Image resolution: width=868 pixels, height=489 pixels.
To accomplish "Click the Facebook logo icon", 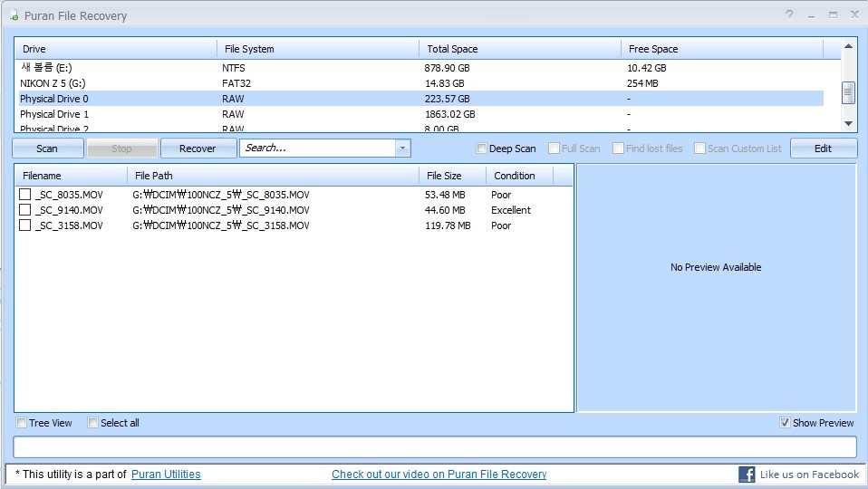I will tap(747, 475).
